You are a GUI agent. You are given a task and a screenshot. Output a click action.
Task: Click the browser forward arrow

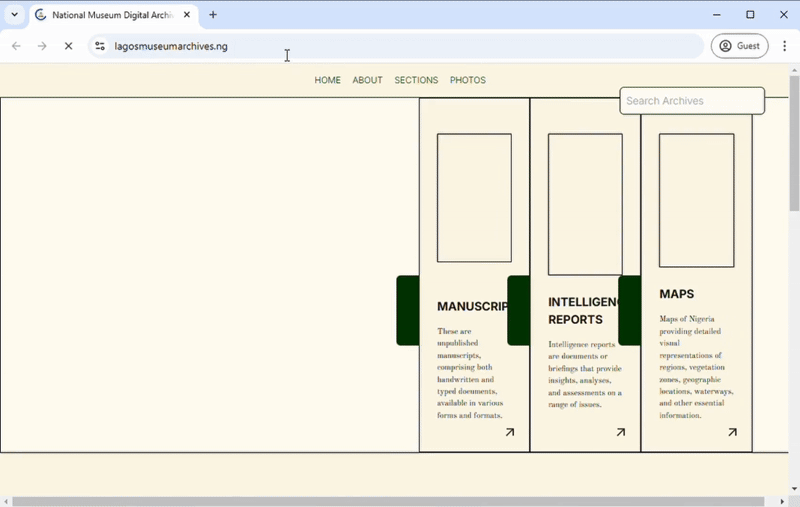(x=42, y=46)
